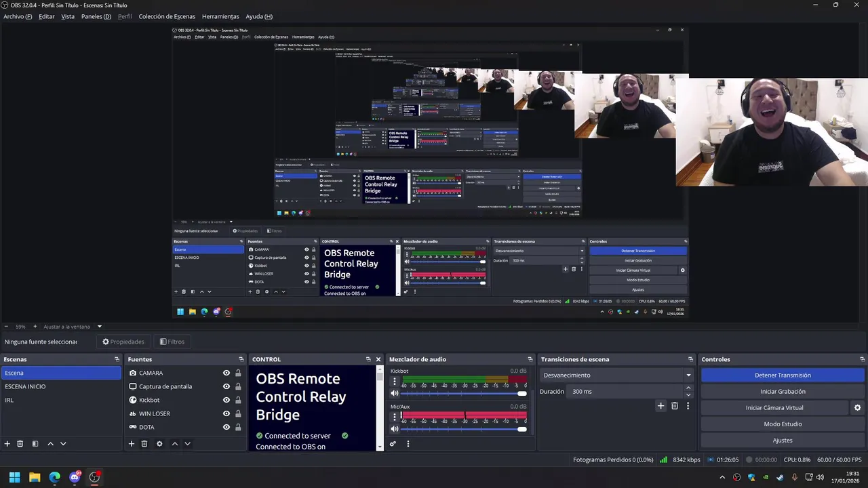Open Herramientas menu
Screen dimensions: 868x488
point(220,16)
